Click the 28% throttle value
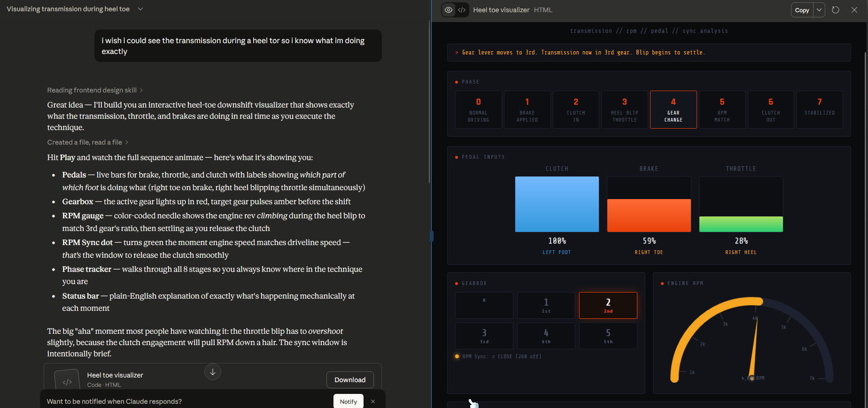This screenshot has height=408, width=868. 741,241
